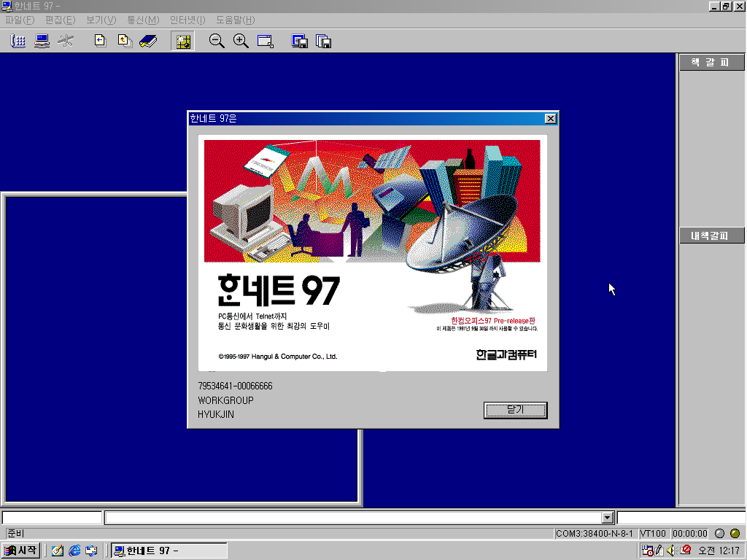Click the computer terminal connect icon

42,42
